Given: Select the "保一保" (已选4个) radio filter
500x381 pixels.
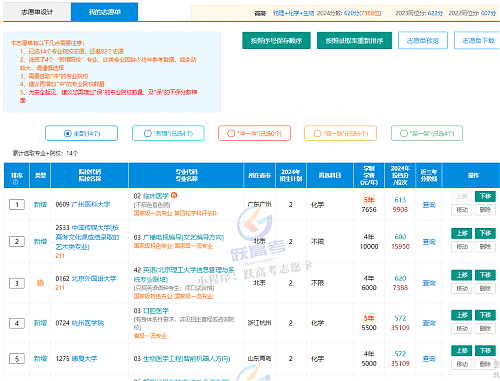Looking at the screenshot, I should pos(427,133).
